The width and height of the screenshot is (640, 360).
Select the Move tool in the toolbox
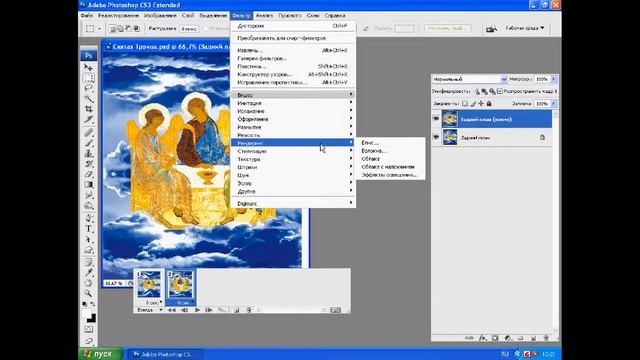point(89,67)
